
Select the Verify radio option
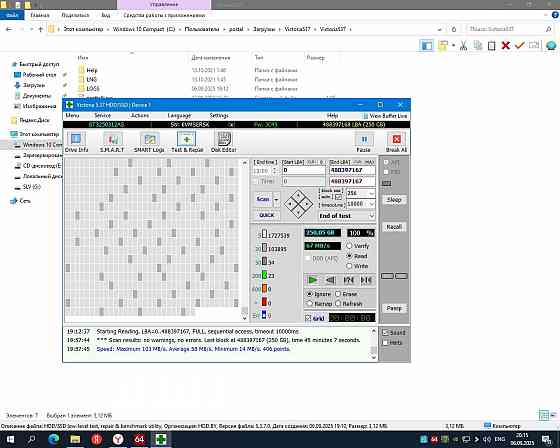[x=358, y=246]
